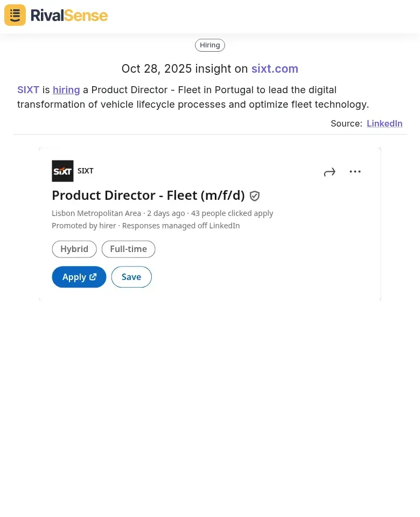Click the SIXT company logo

point(62,171)
